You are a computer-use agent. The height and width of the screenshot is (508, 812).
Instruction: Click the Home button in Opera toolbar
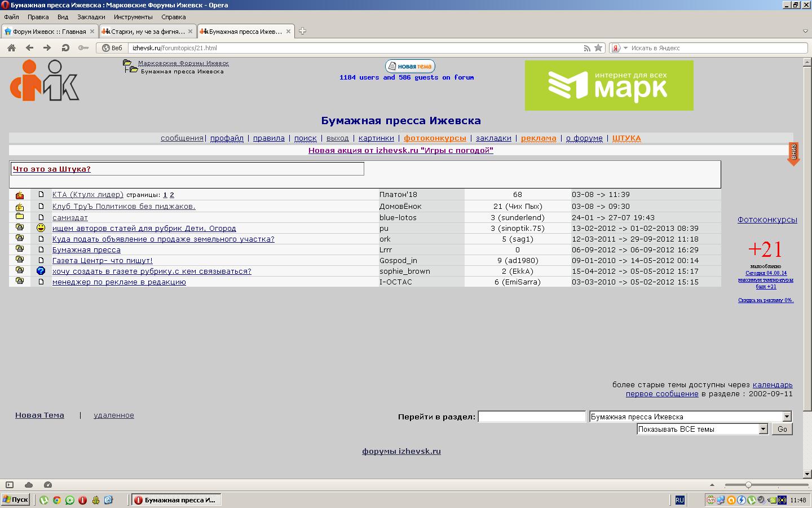coord(11,48)
